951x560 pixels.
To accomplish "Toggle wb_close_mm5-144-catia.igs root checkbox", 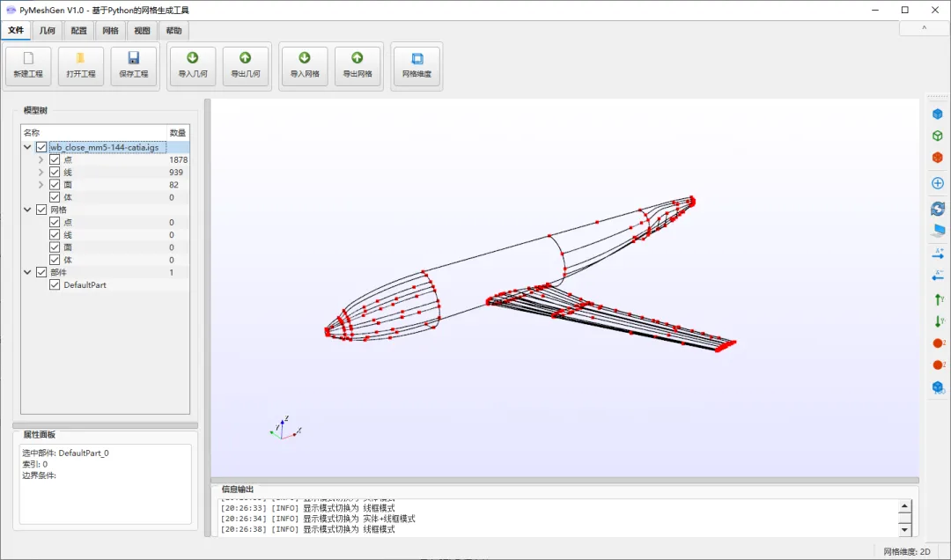I will pos(41,147).
